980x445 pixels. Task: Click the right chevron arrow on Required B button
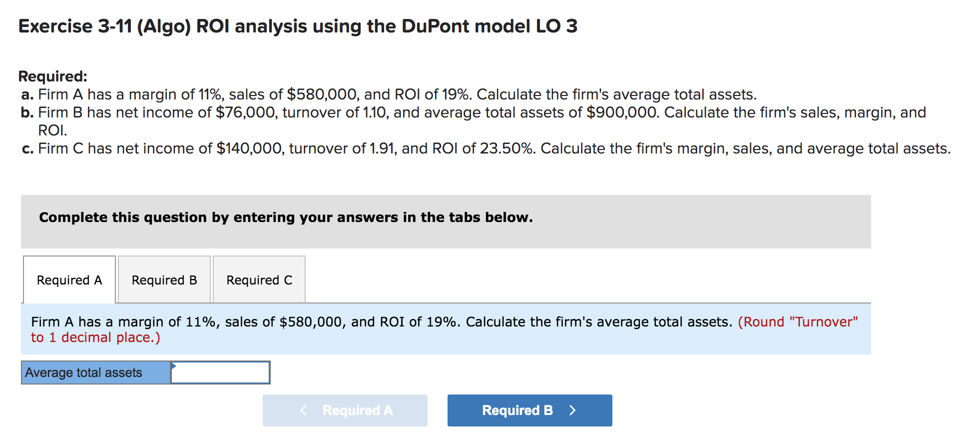pos(572,410)
